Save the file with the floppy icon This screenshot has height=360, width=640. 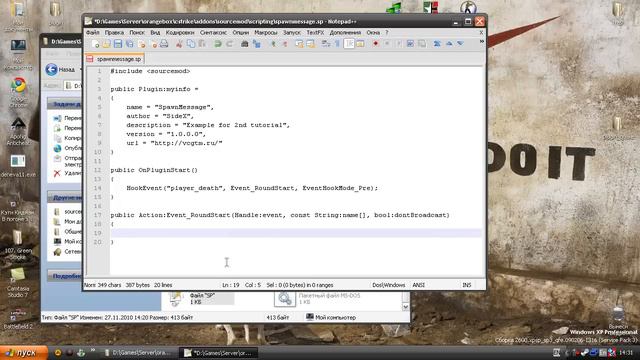tap(118, 44)
